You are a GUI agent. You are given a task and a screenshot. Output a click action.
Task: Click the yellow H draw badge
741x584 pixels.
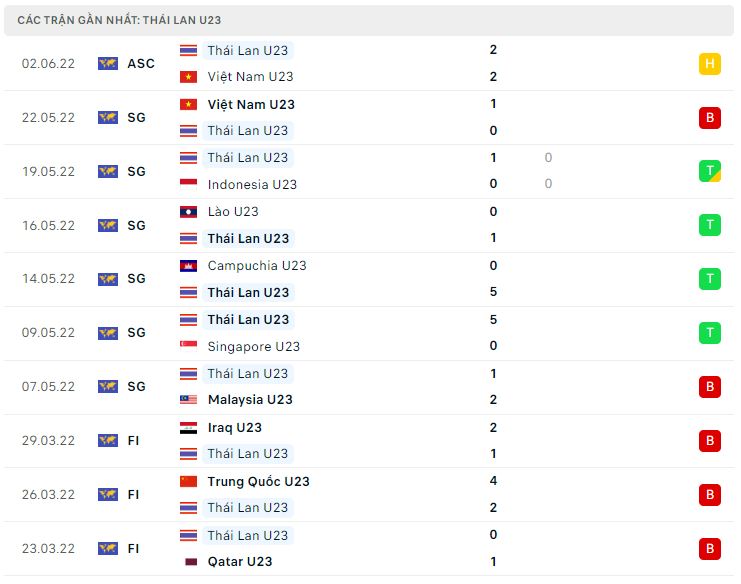point(709,64)
